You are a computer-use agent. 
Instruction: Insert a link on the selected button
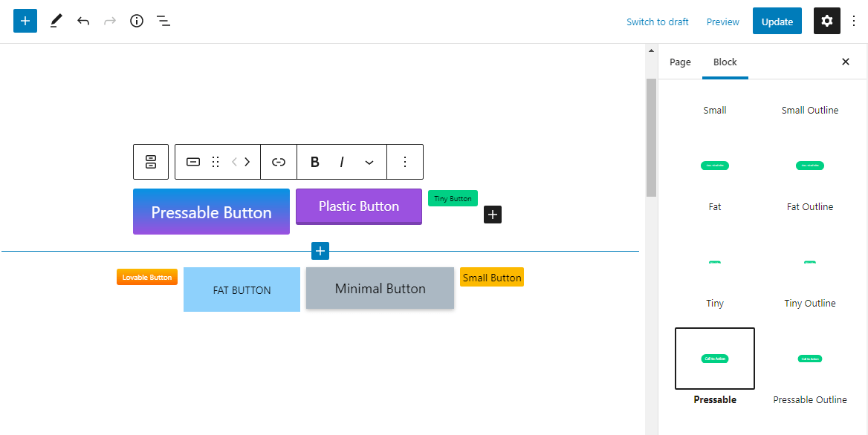tap(278, 161)
